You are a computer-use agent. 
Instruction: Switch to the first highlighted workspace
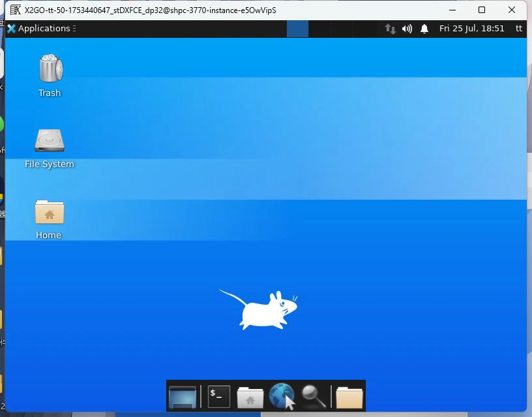click(297, 29)
